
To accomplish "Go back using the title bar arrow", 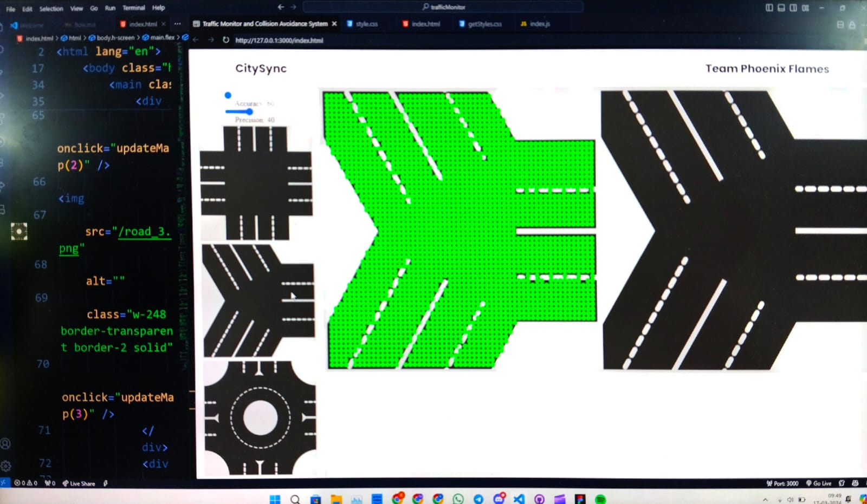I will tap(281, 7).
